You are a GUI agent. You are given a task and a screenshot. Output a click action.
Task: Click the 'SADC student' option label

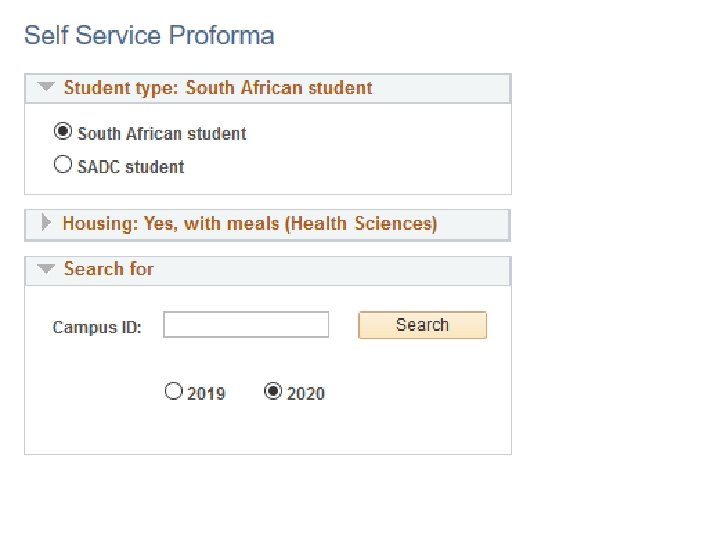[131, 167]
